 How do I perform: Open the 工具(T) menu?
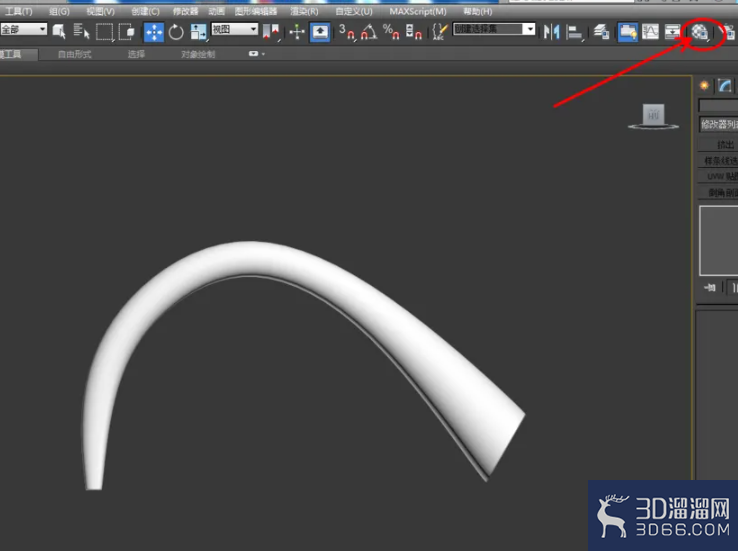point(18,11)
